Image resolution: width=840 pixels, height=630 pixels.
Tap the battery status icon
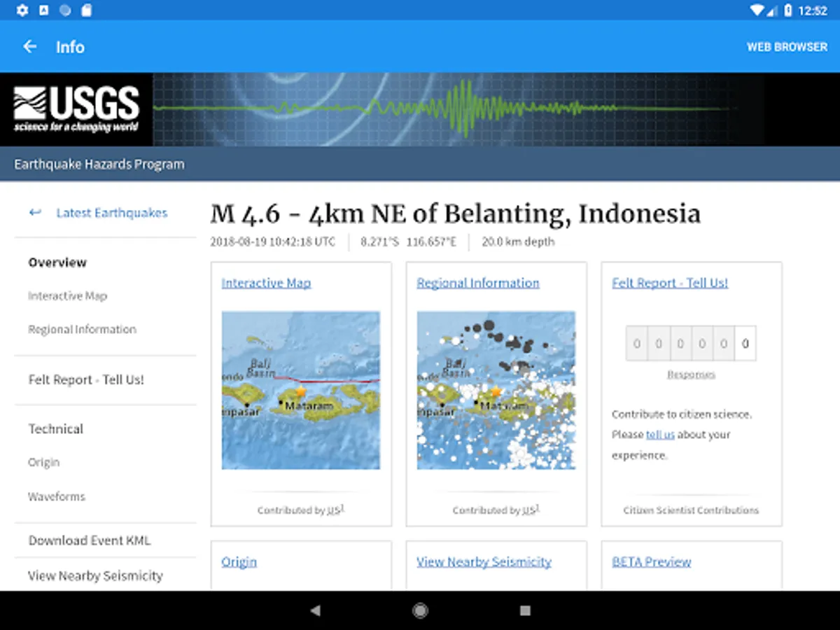tap(789, 10)
